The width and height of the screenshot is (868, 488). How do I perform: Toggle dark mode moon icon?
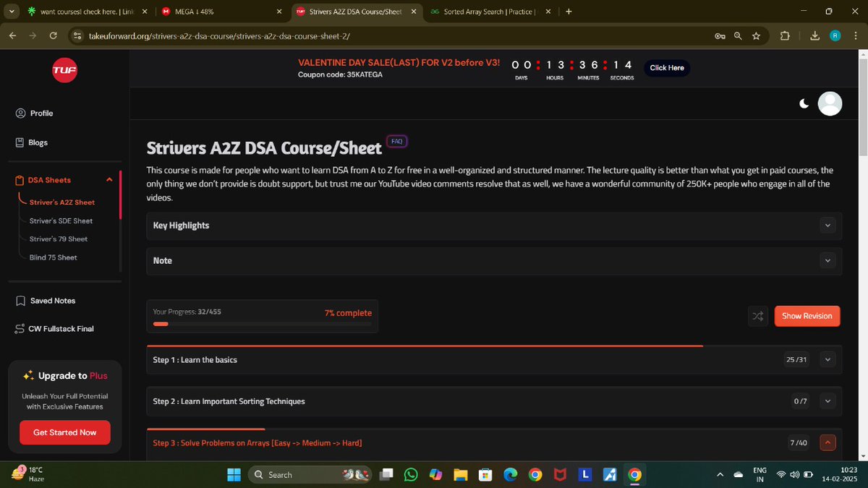(x=804, y=104)
